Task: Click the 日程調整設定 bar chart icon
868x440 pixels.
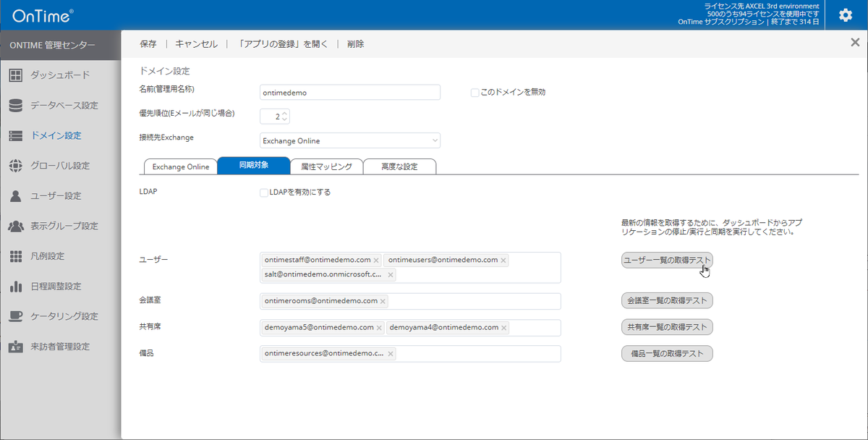Action: [16, 287]
